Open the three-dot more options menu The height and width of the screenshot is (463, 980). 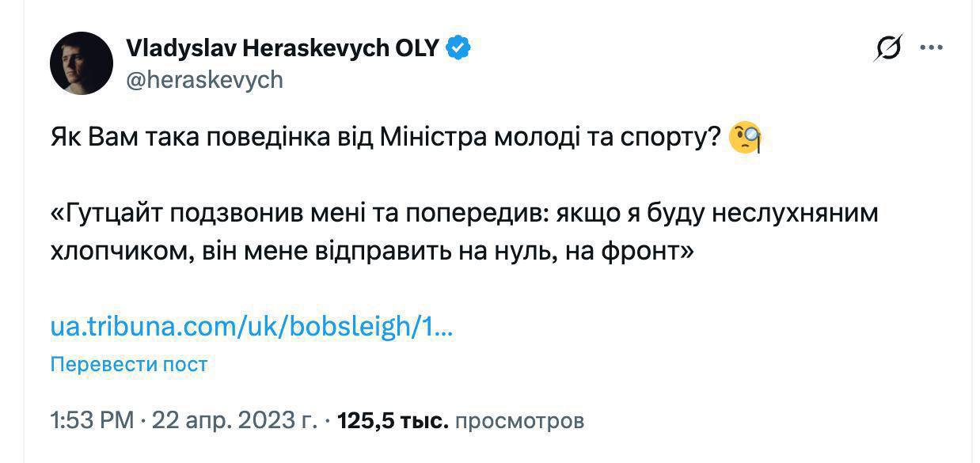[x=930, y=47]
